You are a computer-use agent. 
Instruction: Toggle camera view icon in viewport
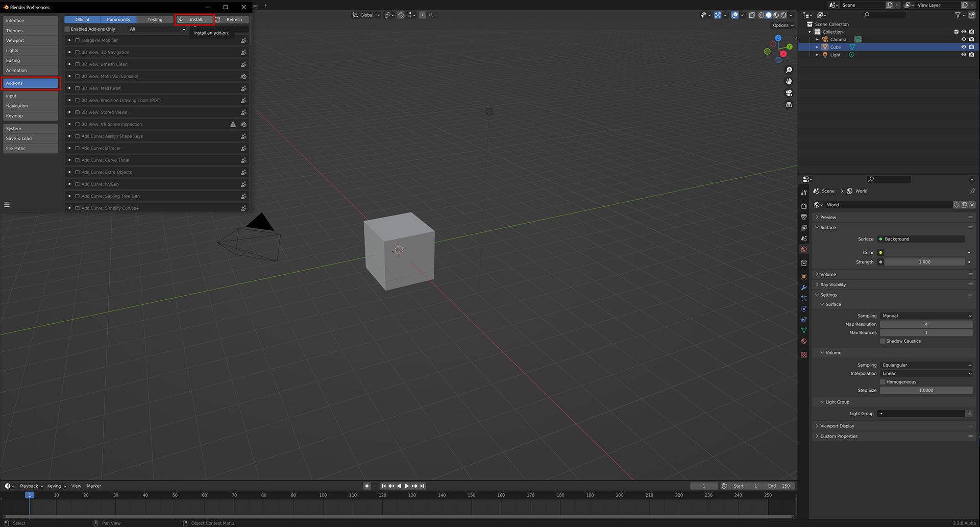tap(789, 93)
